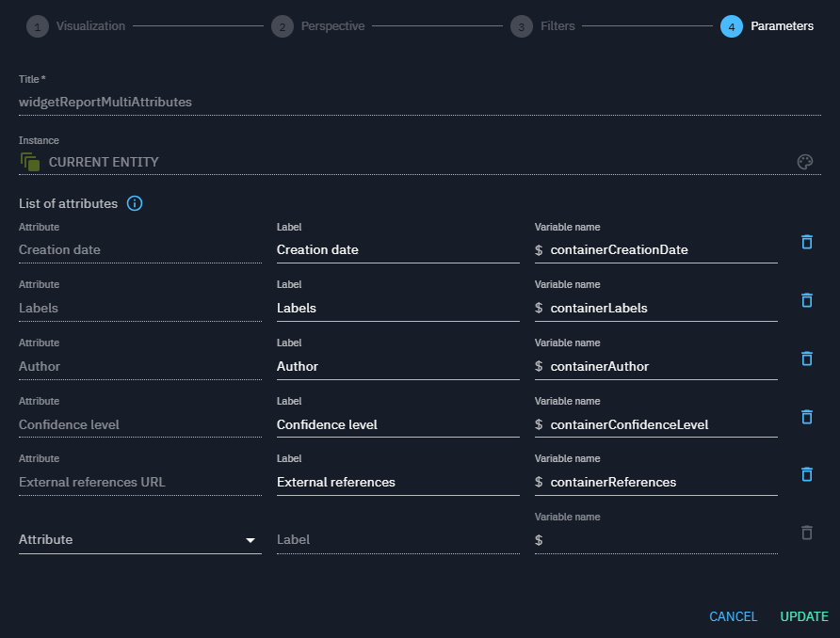Edit the Creation date label field

tap(396, 250)
